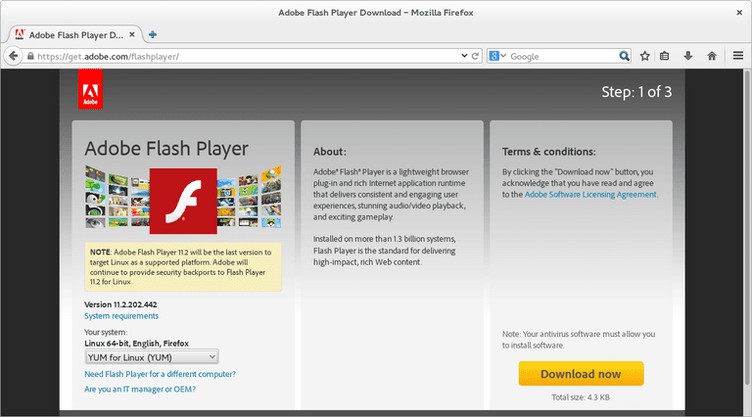
Task: Bookmark this page with the star icon
Action: (645, 56)
